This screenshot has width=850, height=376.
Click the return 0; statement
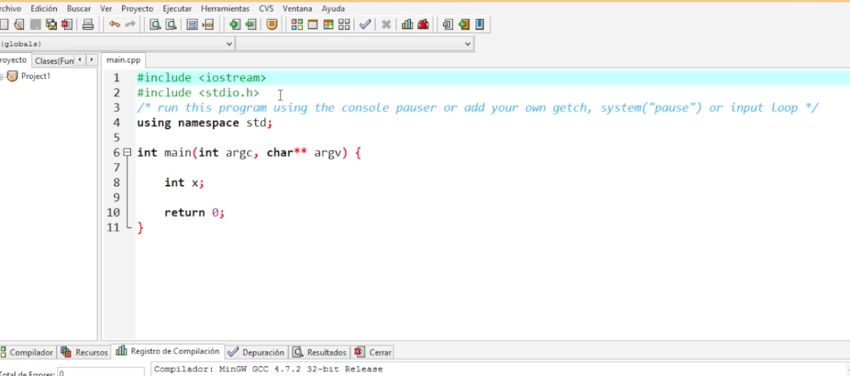[194, 213]
